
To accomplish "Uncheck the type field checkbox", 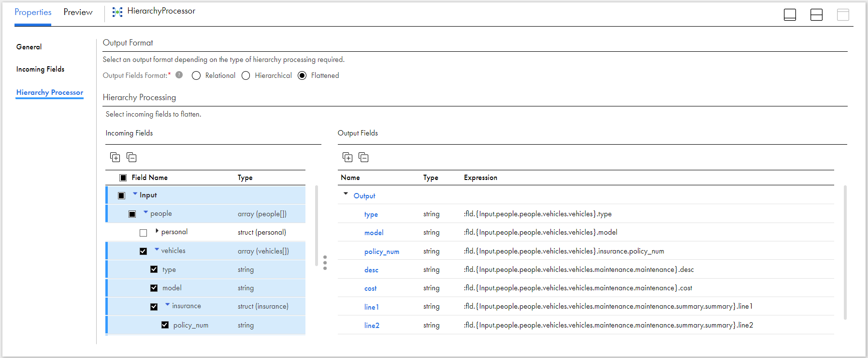I will [x=154, y=269].
